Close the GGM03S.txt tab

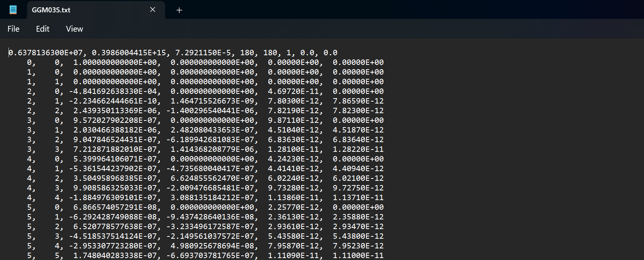click(153, 10)
